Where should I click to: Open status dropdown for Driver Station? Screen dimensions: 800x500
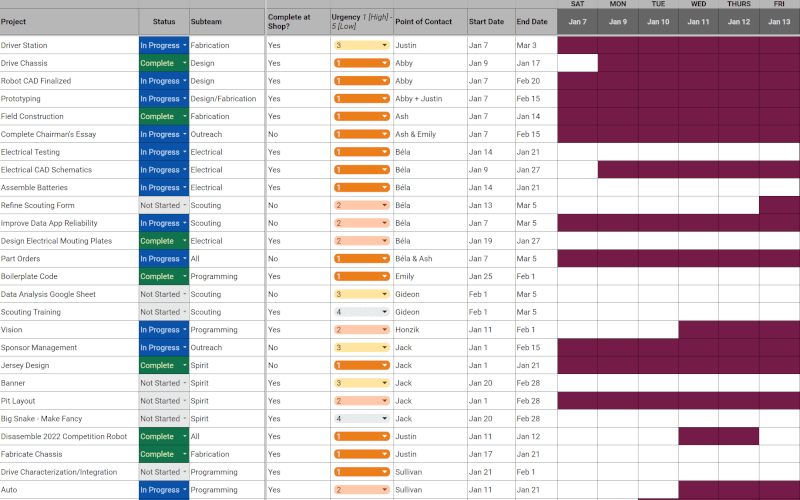[164, 45]
